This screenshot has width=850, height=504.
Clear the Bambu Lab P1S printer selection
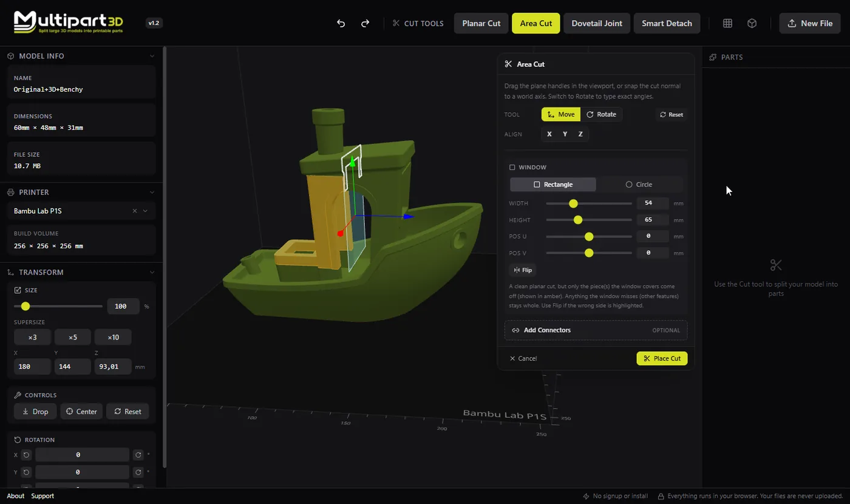134,211
